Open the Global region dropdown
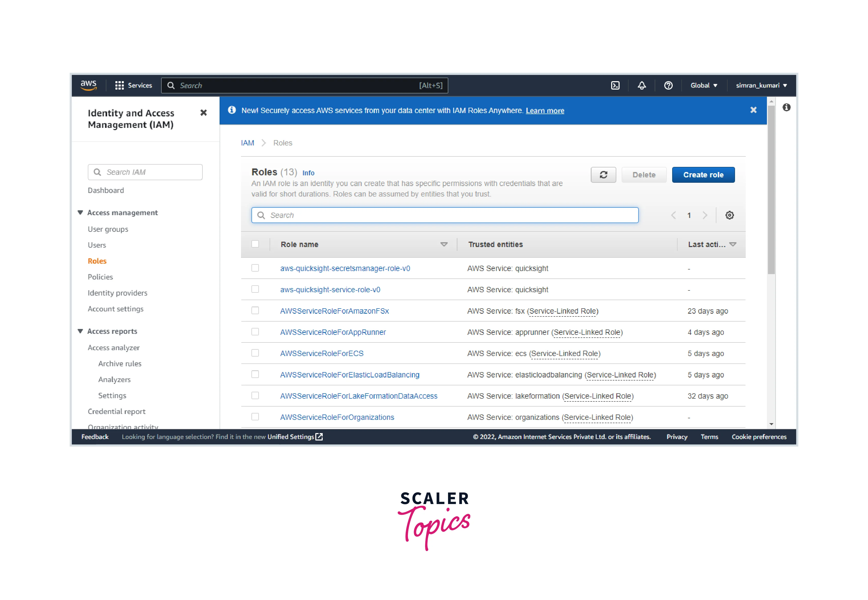The image size is (868, 600). [704, 85]
